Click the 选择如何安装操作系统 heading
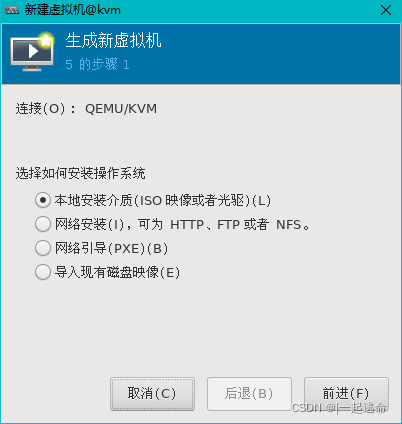 pyautogui.click(x=80, y=174)
